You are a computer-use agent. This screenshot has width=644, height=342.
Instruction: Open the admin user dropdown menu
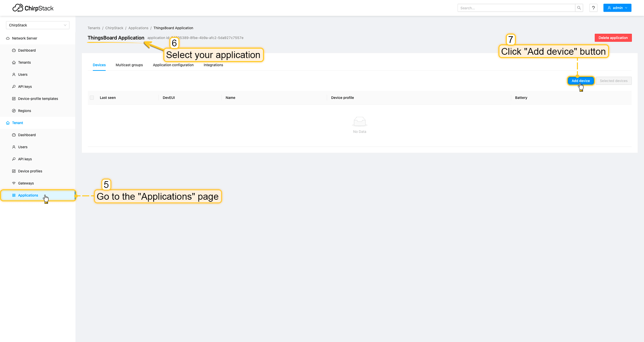617,8
